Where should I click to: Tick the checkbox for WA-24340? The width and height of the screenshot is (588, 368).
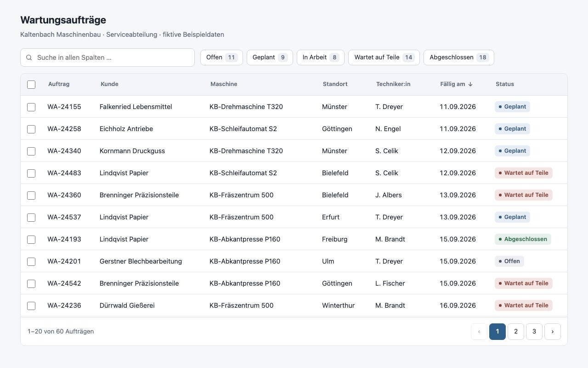tap(31, 151)
